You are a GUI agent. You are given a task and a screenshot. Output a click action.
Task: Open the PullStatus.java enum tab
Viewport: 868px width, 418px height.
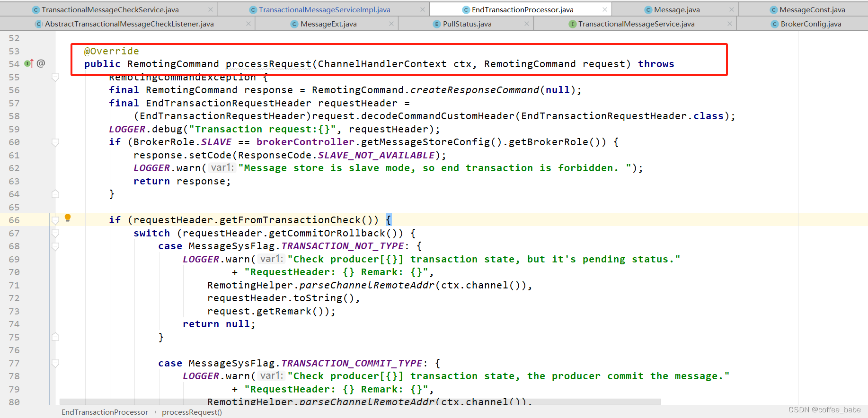(467, 24)
